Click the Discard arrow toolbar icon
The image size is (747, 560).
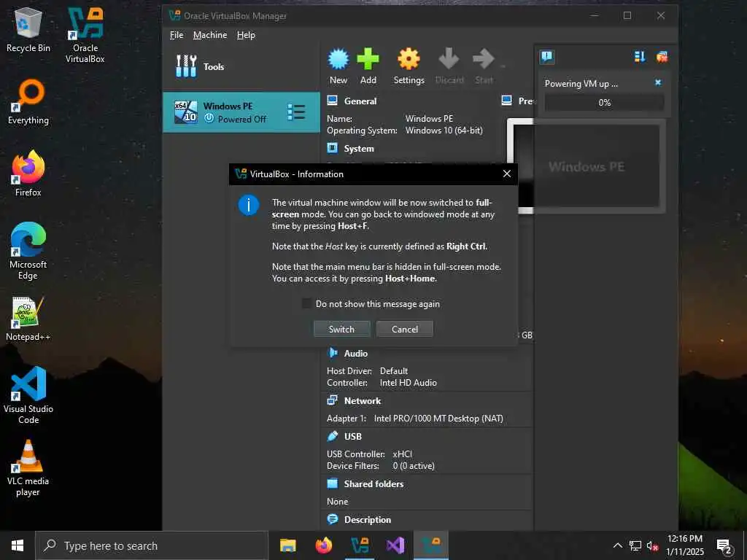pos(449,59)
